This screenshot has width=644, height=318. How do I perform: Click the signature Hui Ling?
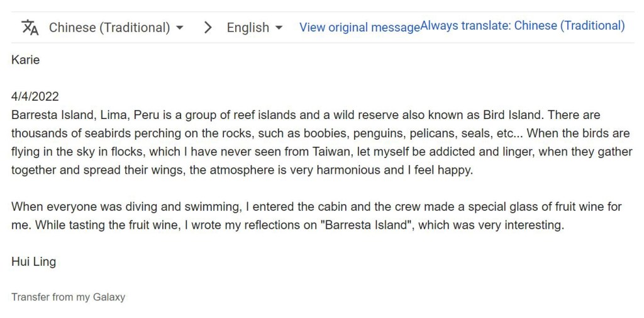(33, 262)
